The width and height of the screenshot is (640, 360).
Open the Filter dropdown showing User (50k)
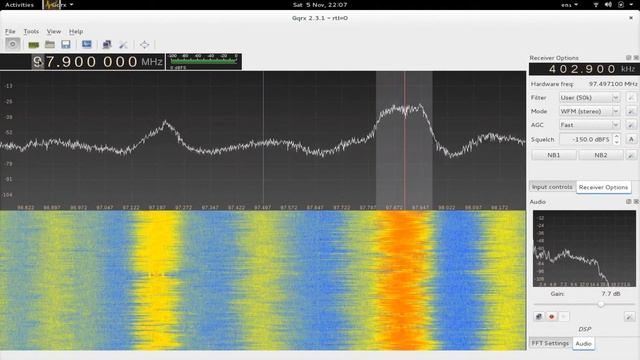pos(589,98)
